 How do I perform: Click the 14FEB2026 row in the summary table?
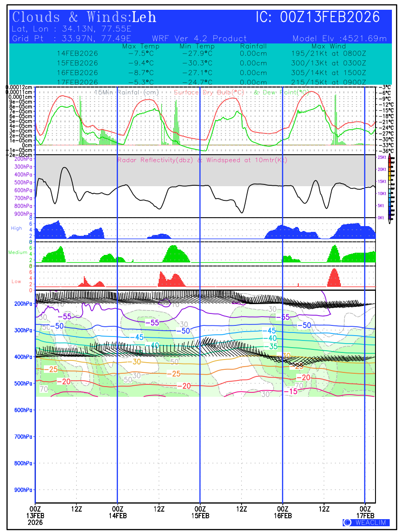(78, 53)
